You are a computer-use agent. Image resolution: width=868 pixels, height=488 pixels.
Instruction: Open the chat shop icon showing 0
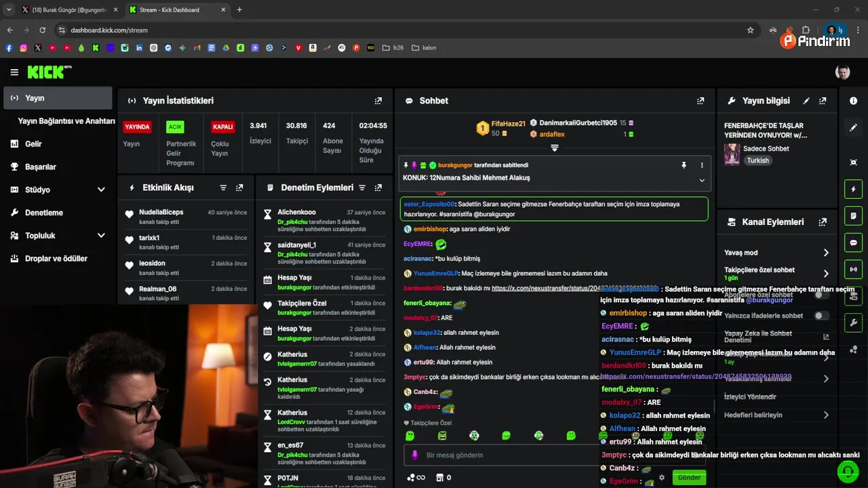443,478
